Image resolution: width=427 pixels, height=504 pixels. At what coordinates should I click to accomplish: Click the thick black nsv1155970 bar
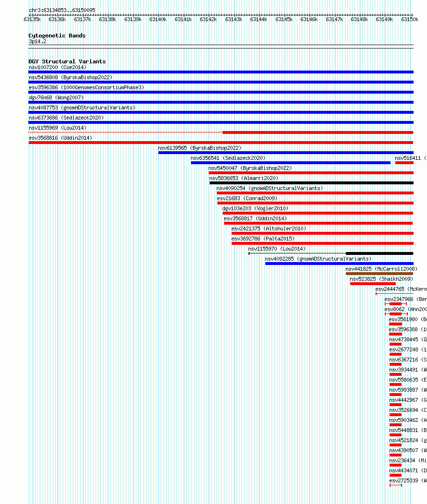pos(380,253)
